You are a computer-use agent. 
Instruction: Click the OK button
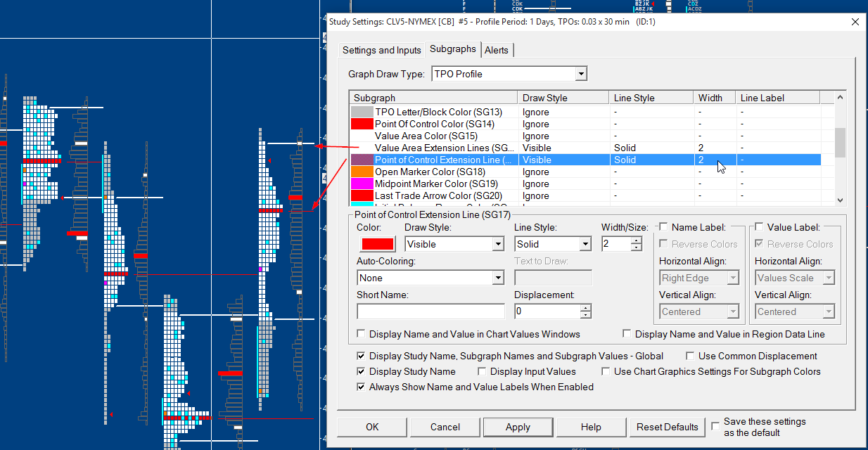coord(372,427)
